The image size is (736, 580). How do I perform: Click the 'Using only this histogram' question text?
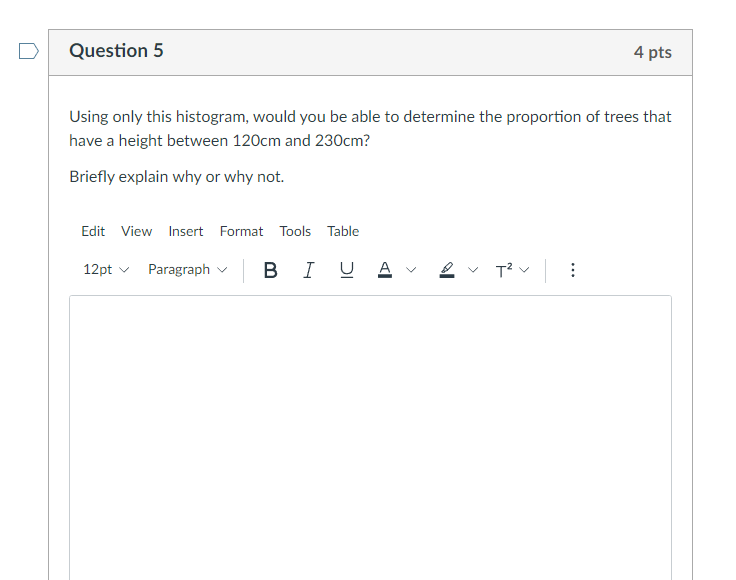pos(370,129)
